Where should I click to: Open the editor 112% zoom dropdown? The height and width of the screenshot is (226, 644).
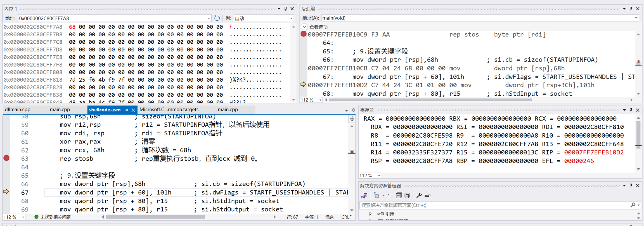point(23,217)
